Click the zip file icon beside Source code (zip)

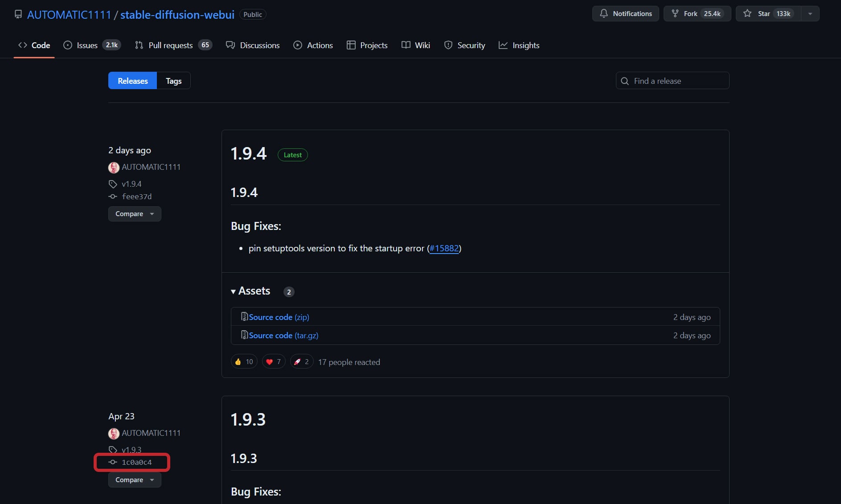pos(244,317)
